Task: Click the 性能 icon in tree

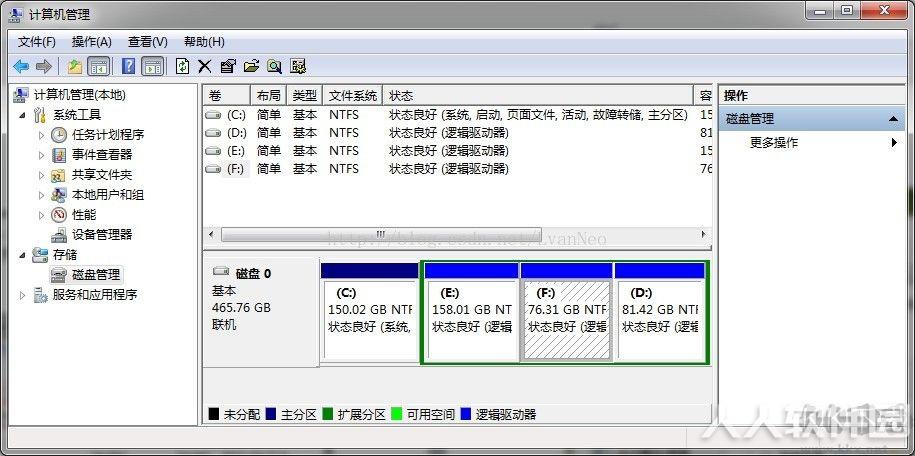Action: tap(59, 215)
